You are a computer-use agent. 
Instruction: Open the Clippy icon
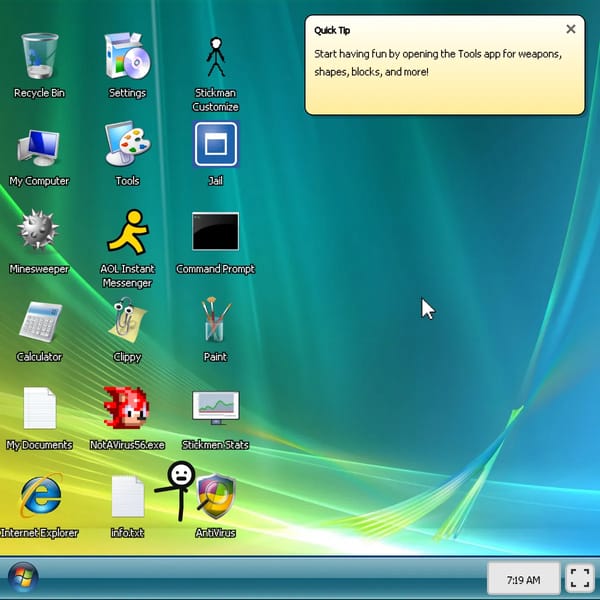(x=127, y=320)
